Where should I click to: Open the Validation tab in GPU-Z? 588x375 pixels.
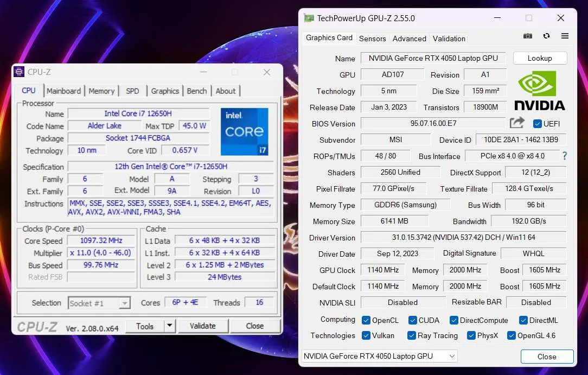[449, 39]
